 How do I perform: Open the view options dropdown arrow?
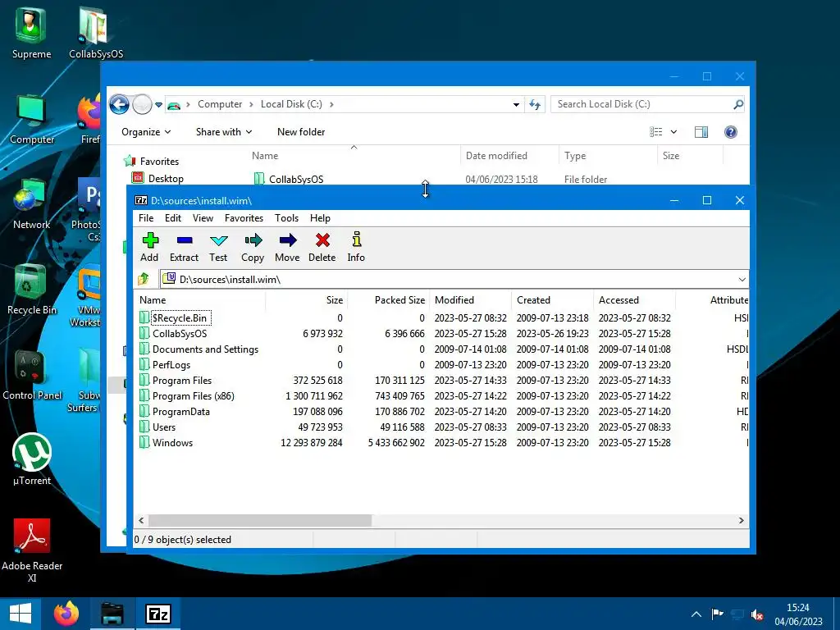point(673,132)
